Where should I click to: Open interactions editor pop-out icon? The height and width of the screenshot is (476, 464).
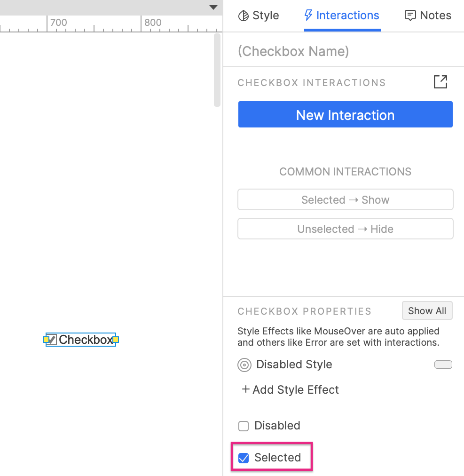click(x=440, y=82)
